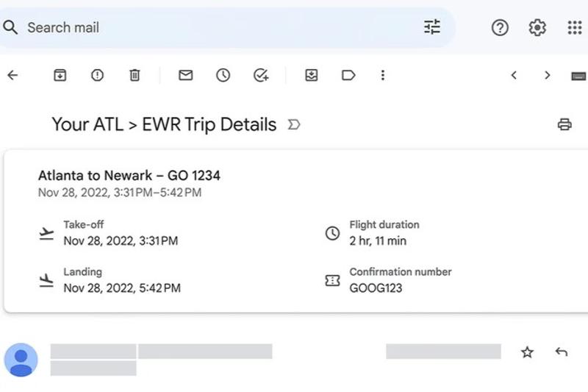Go to the newer email
Viewport: 588px width, 392px height.
pos(514,75)
